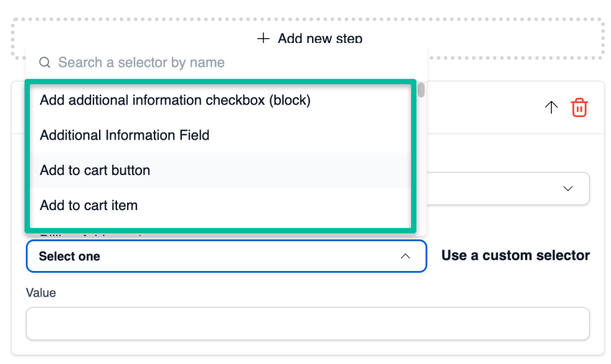Open the Select one dropdown
Screen dimensions: 611x364
coord(226,256)
